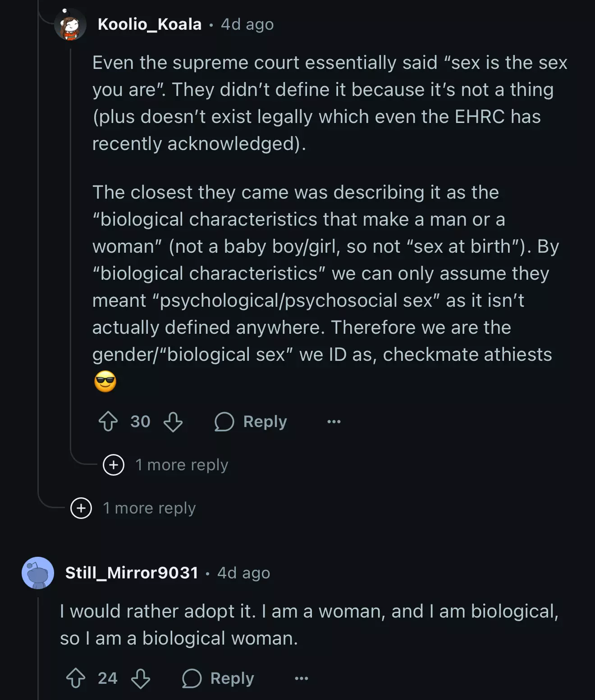The image size is (595, 700).
Task: Upvote Still_Mirror9031's comment
Action: coord(76,678)
